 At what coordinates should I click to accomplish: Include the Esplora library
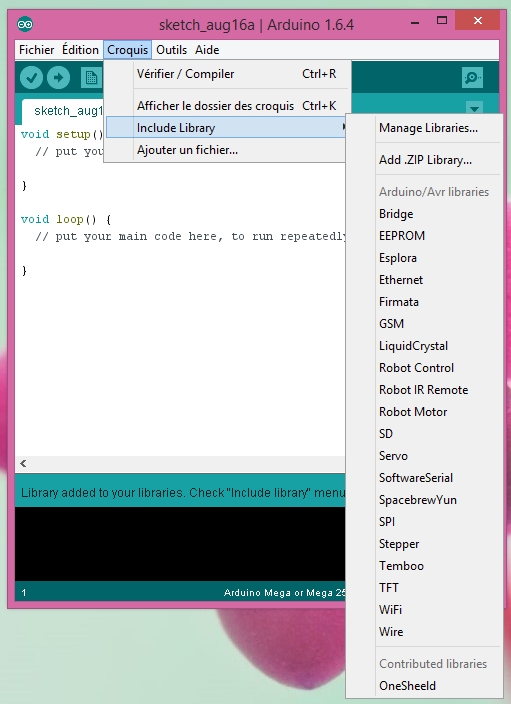tap(425, 258)
